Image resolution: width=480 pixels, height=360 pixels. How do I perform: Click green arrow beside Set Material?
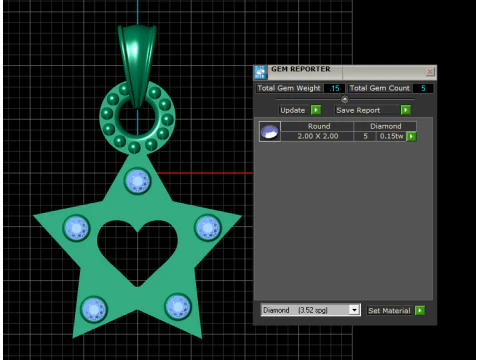coord(420,311)
